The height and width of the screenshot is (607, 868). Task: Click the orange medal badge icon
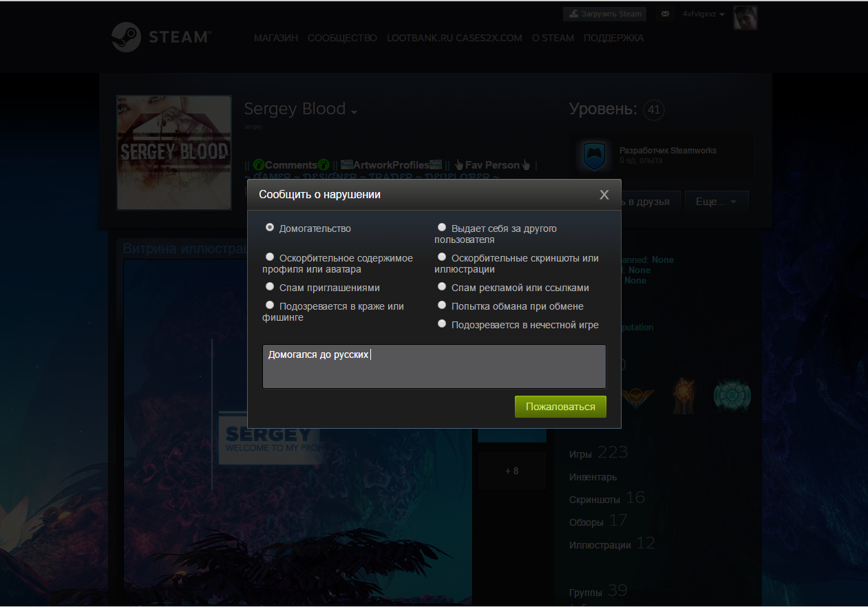click(684, 395)
